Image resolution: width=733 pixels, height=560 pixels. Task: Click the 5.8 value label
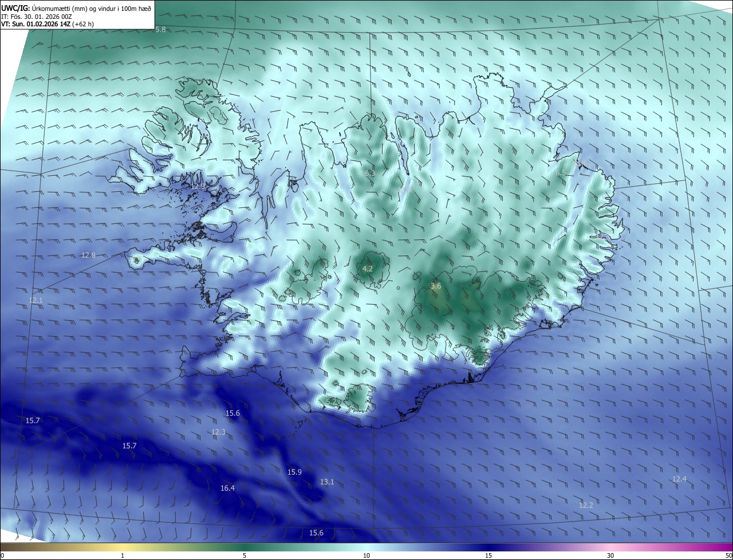click(x=160, y=29)
